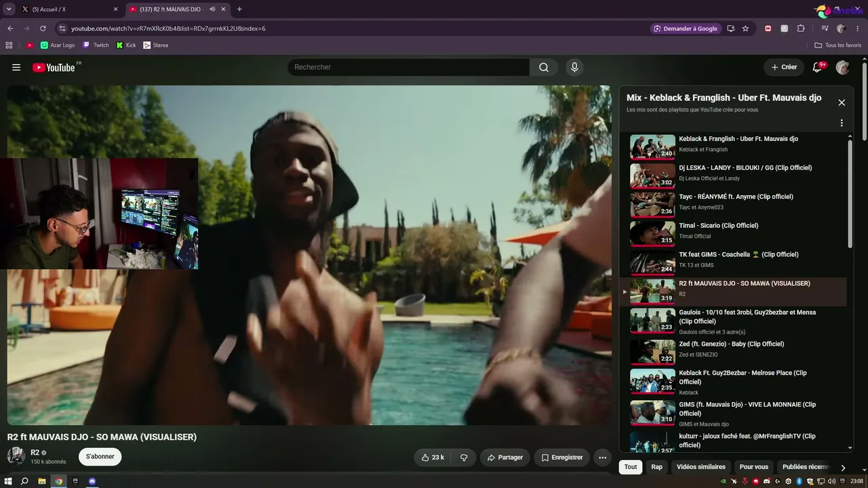Open the Chrome three-dot menu
This screenshot has height=488, width=868.
[858, 28]
